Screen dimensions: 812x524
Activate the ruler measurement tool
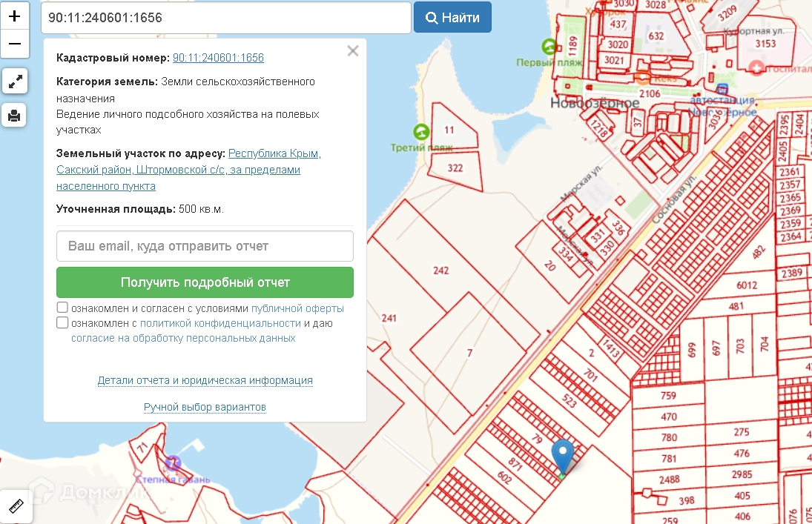(x=16, y=506)
